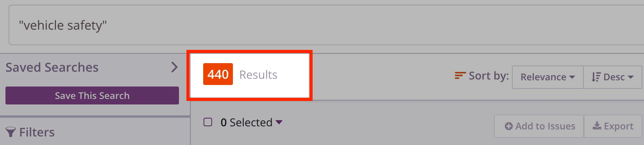
Task: Click the caret arrow beside Desc
Action: 630,77
